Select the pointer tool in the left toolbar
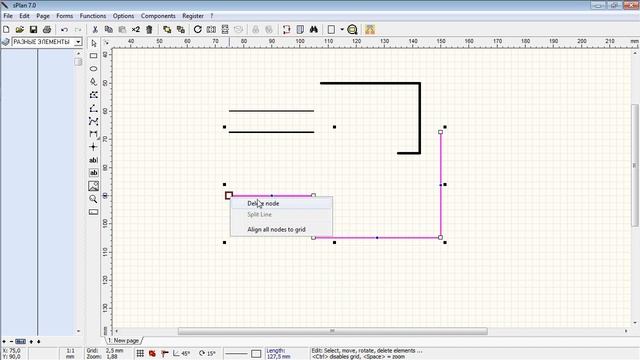The width and height of the screenshot is (640, 360). tap(93, 43)
